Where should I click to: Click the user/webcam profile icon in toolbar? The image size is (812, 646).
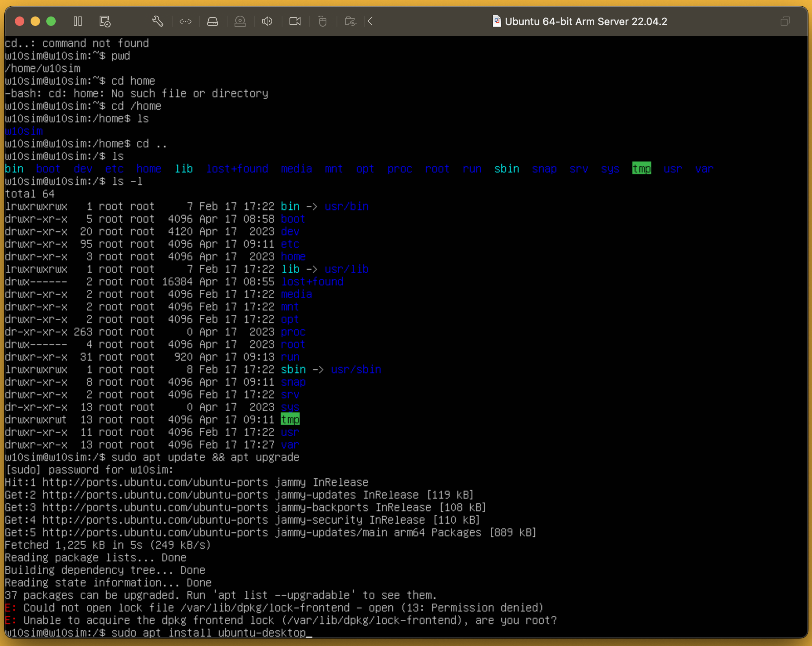click(x=240, y=21)
